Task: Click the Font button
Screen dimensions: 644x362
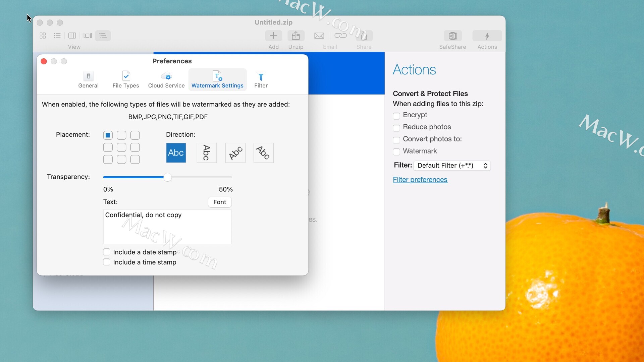Action: (x=220, y=202)
